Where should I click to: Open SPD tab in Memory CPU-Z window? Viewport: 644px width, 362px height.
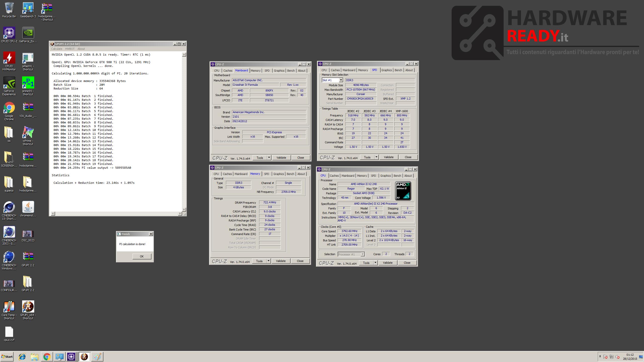click(266, 174)
